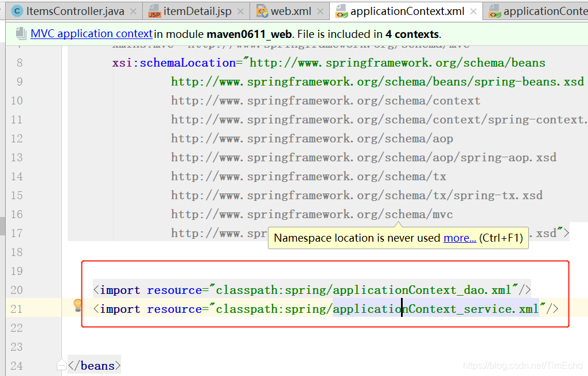Click the context file icon in the notification bar
Viewport: 588px width, 376px height.
tap(21, 33)
